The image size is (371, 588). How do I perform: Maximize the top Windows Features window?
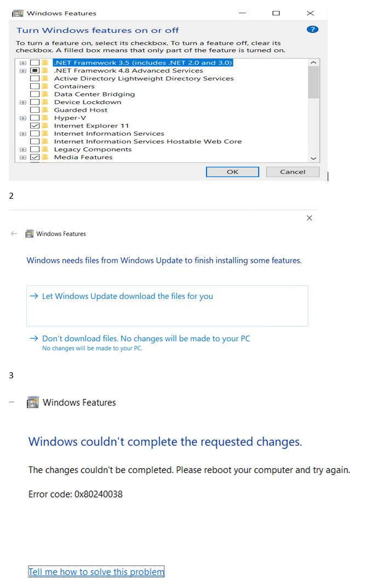(276, 13)
